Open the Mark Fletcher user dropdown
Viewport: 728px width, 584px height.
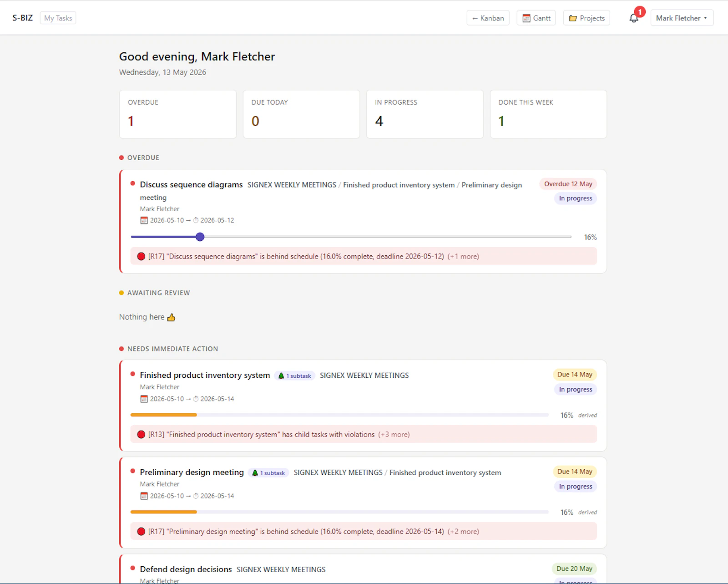pyautogui.click(x=682, y=18)
